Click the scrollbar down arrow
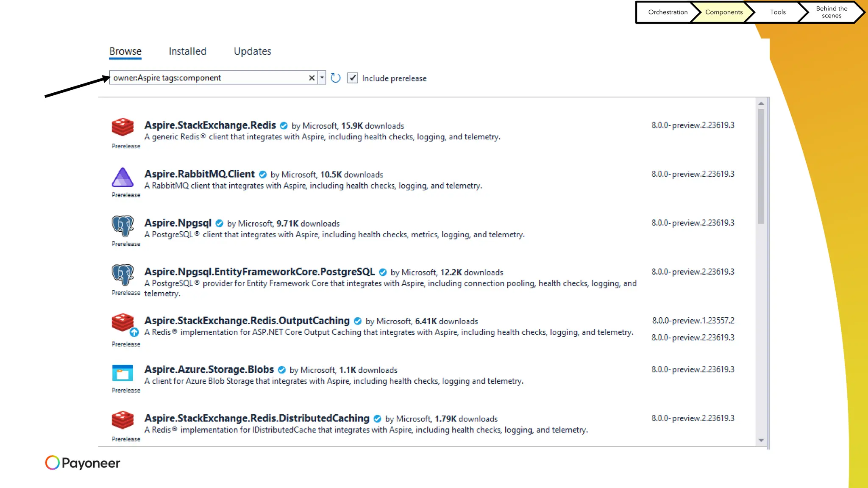The image size is (868, 488). coord(761,440)
